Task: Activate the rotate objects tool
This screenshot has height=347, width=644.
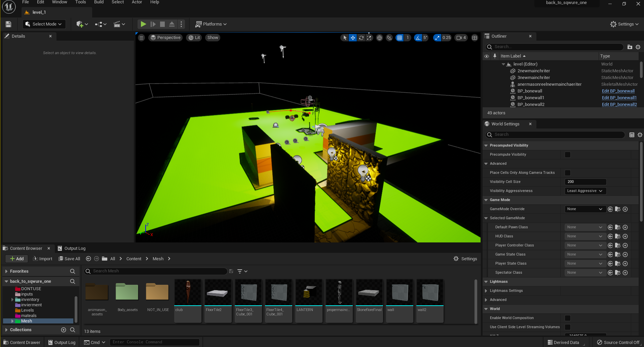Action: pos(361,38)
